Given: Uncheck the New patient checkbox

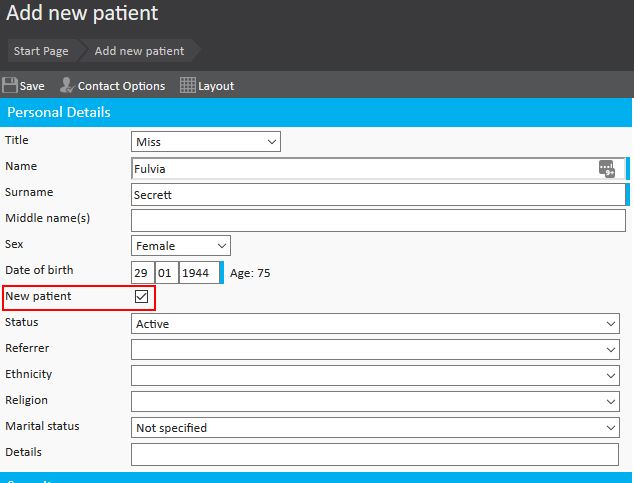Looking at the screenshot, I should 141,297.
